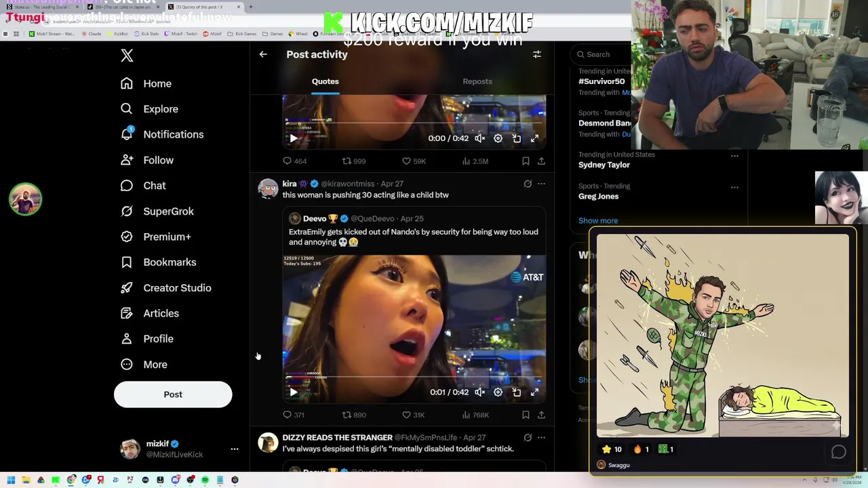Image resolution: width=868 pixels, height=488 pixels.
Task: Reply to post with 464 comments
Action: pos(294,161)
